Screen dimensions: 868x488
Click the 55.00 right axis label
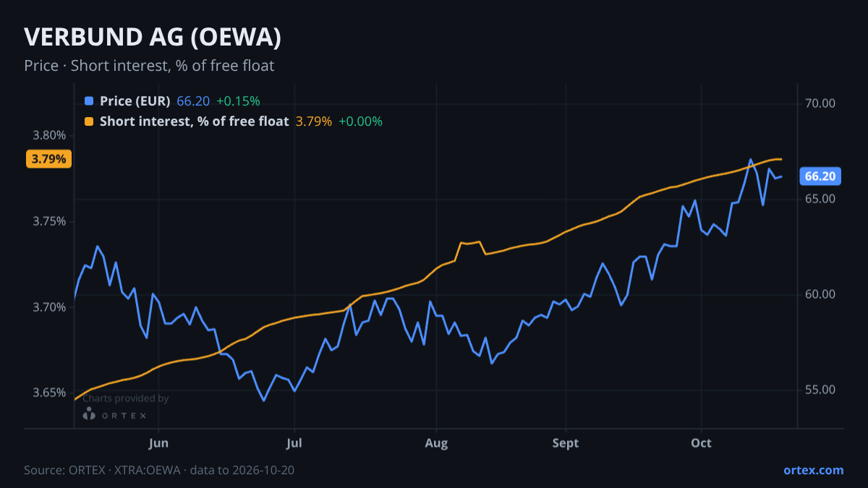[820, 390]
